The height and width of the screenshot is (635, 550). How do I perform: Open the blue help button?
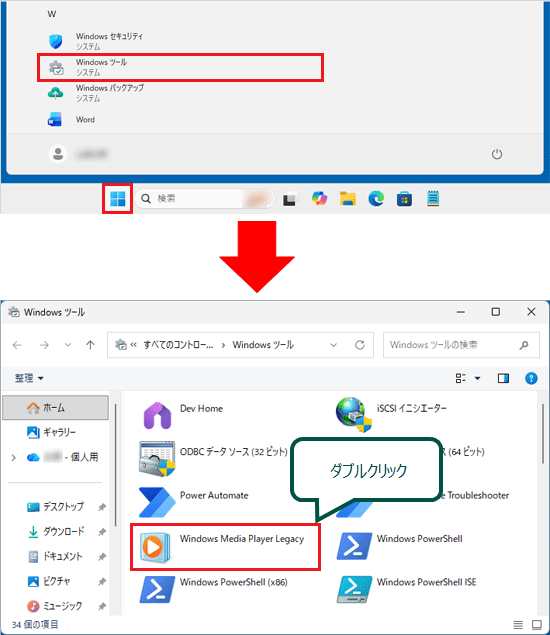click(x=531, y=378)
